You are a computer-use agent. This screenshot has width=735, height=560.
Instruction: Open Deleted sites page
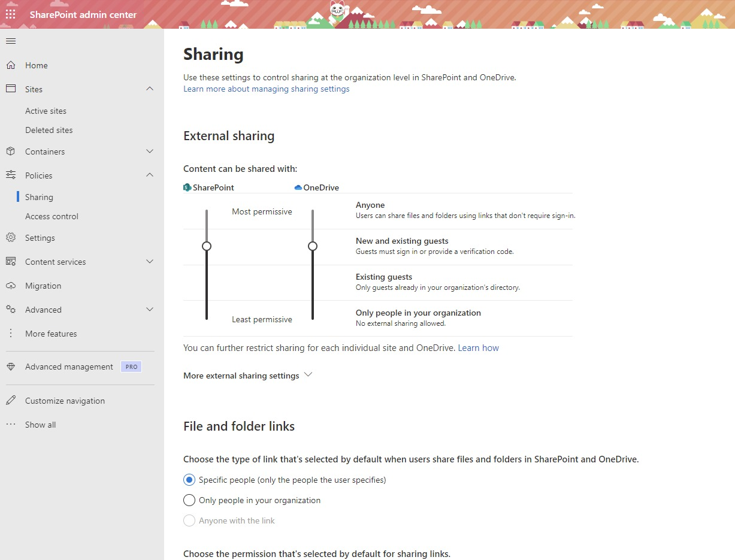click(49, 130)
